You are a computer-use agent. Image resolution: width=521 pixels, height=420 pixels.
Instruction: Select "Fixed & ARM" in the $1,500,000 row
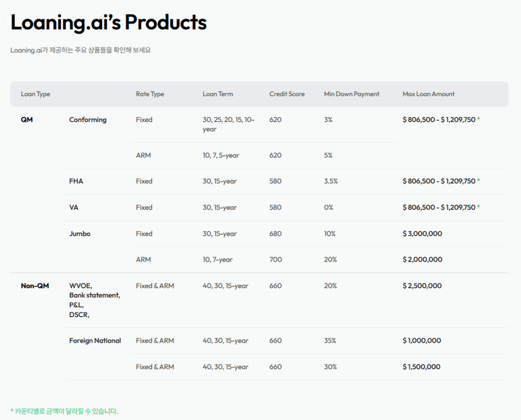(155, 367)
